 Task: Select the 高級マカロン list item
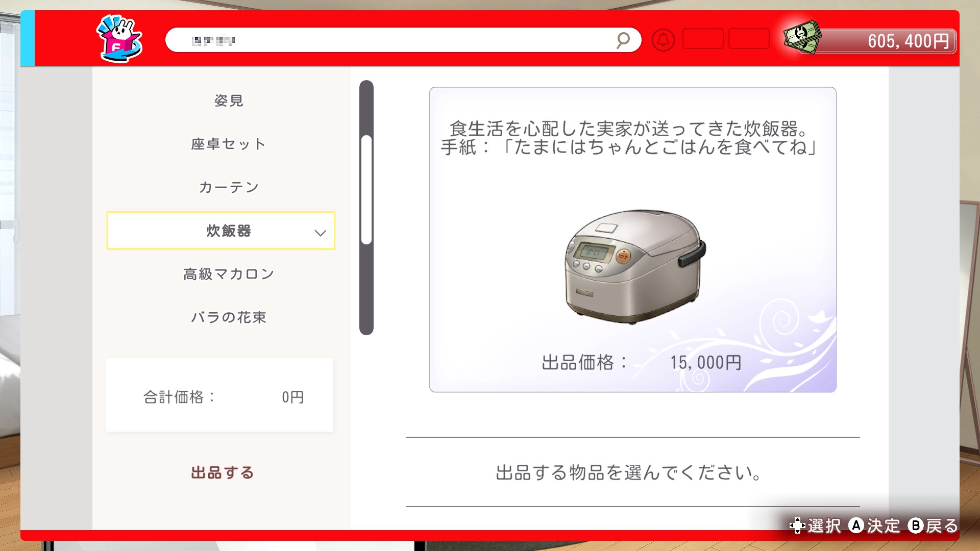pos(229,274)
